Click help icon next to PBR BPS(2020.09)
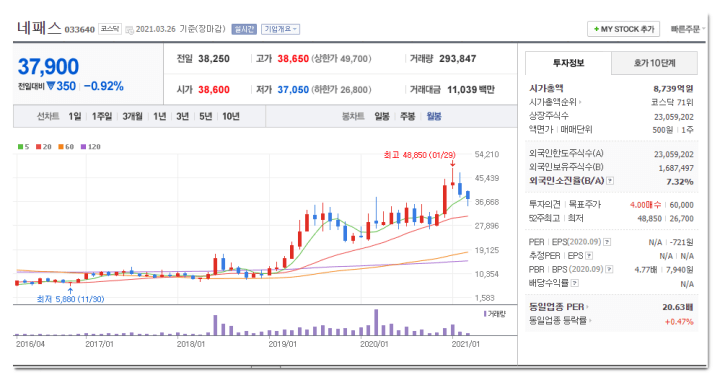The width and height of the screenshot is (720, 380). click(x=609, y=269)
